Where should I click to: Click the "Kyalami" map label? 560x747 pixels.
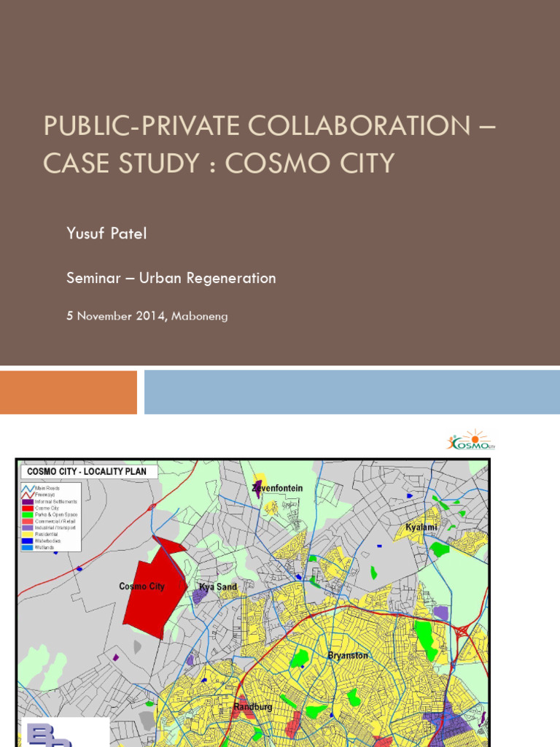click(421, 527)
